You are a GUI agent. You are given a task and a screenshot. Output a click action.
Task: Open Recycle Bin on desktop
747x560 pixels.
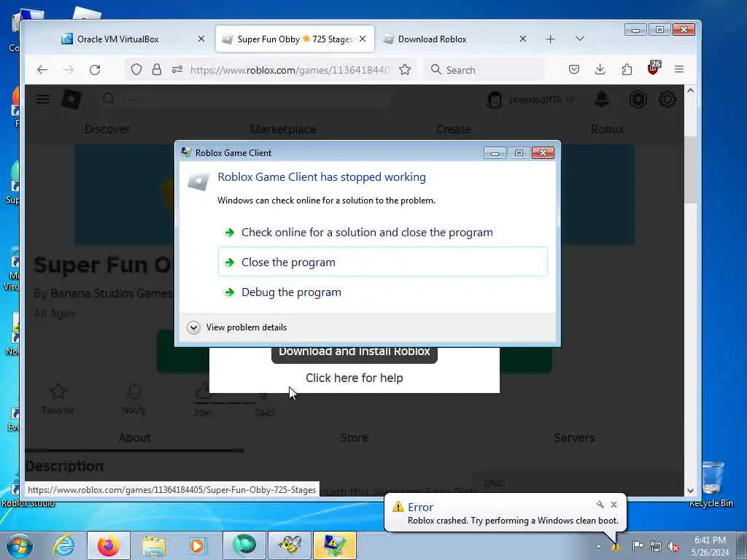pyautogui.click(x=711, y=484)
